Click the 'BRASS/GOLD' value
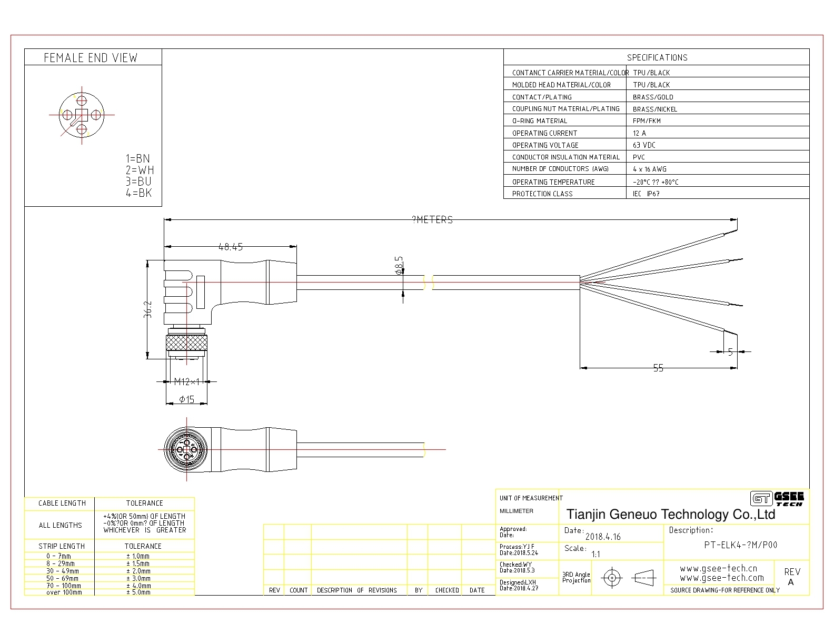834x644 pixels. pos(653,97)
